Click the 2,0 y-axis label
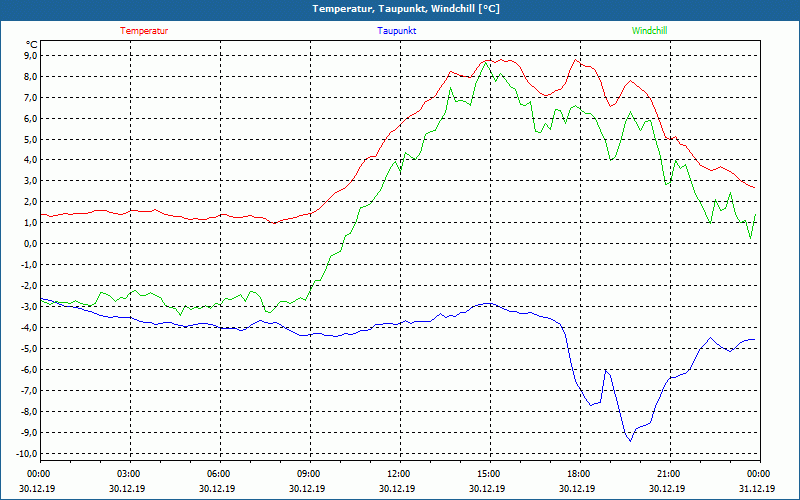The width and height of the screenshot is (800, 500). 31,202
